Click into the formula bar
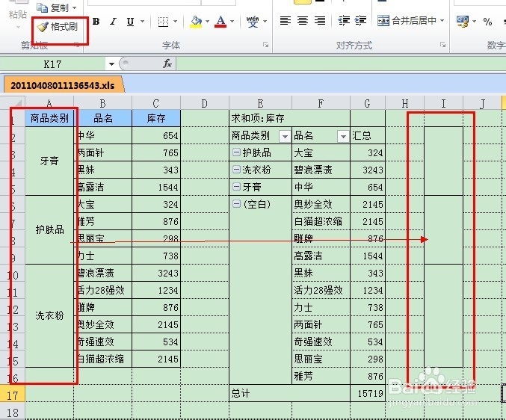This screenshot has height=420, width=506. (341, 64)
